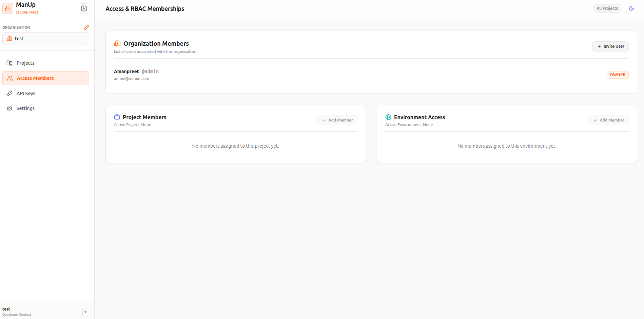Click the SECURE VAULT subtitle
Image resolution: width=644 pixels, height=319 pixels.
tap(27, 13)
